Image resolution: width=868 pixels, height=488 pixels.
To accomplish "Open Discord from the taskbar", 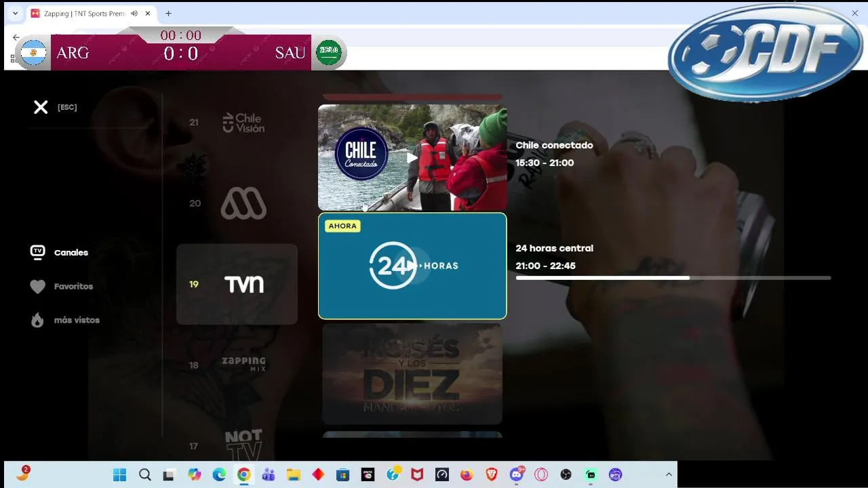I will coord(517,474).
